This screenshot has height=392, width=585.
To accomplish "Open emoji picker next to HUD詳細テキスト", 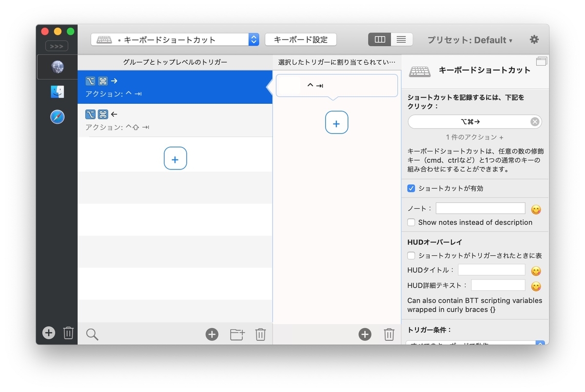I will coord(536,286).
